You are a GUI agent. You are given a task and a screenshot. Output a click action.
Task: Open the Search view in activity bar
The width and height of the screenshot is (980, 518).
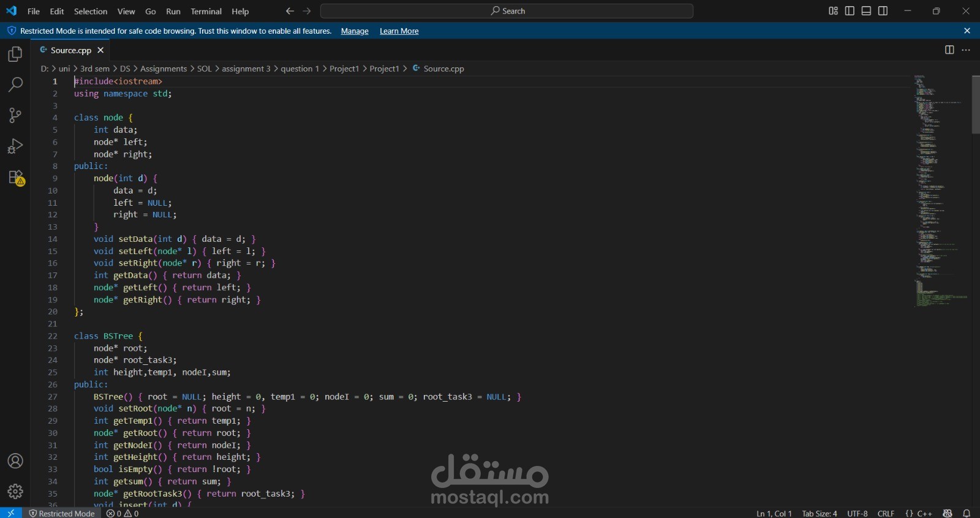(x=15, y=84)
